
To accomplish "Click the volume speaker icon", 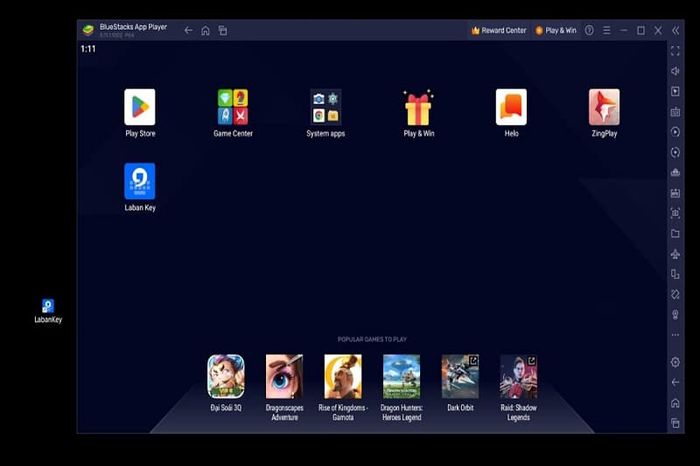I will [x=675, y=71].
